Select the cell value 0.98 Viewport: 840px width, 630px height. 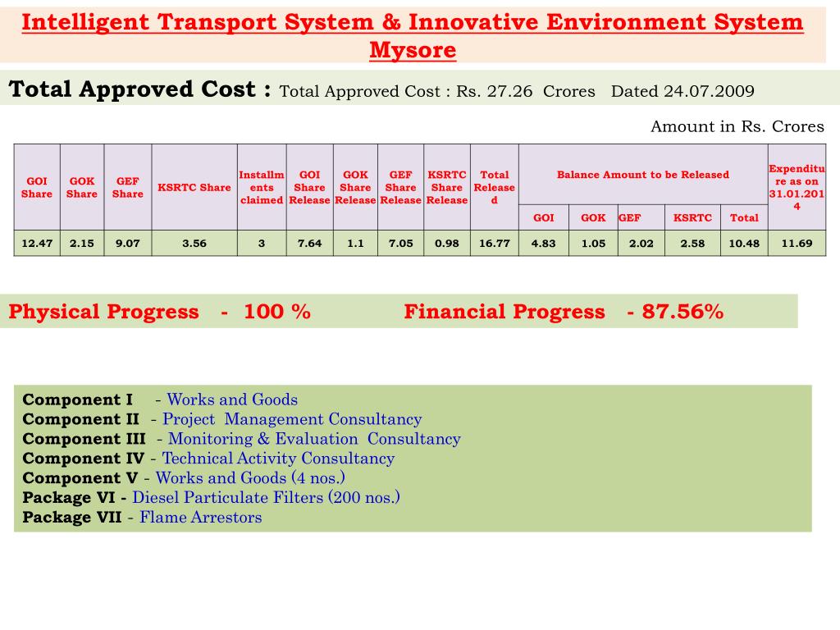(x=447, y=243)
